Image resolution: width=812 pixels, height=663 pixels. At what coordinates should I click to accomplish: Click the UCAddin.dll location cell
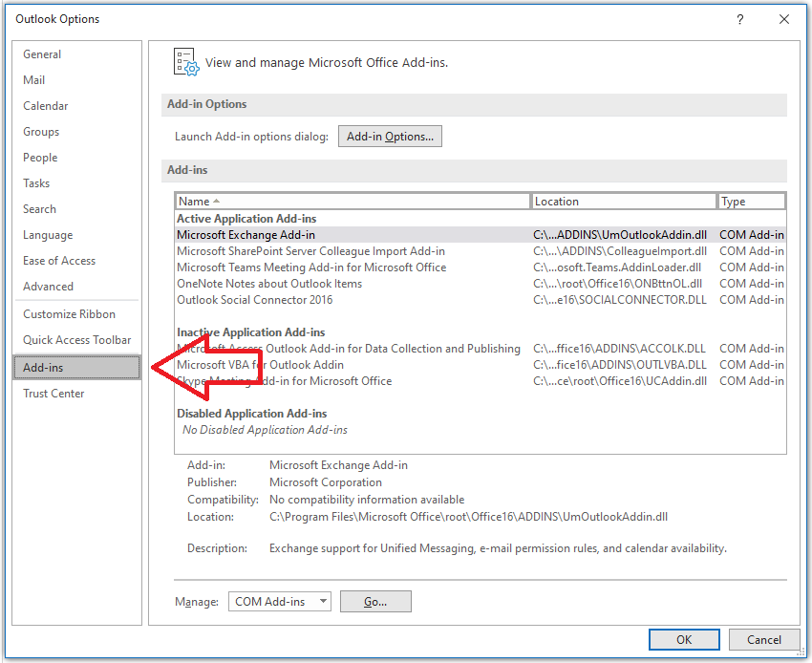(x=620, y=381)
